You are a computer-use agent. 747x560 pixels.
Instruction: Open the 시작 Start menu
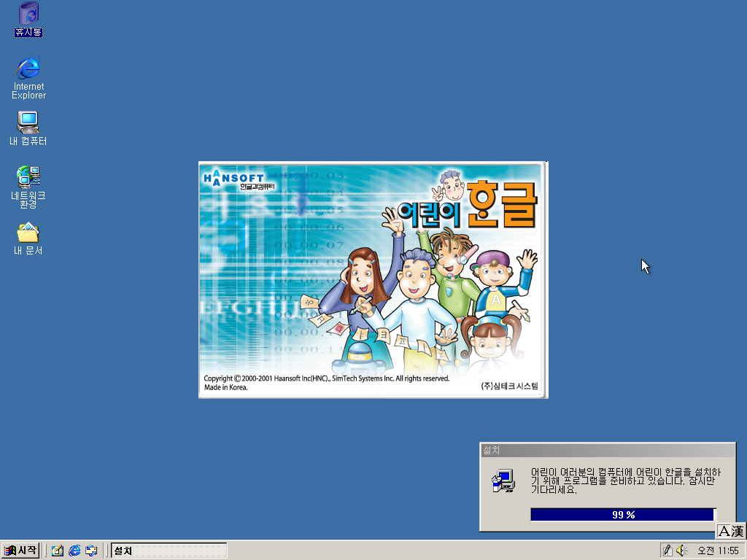(x=20, y=551)
